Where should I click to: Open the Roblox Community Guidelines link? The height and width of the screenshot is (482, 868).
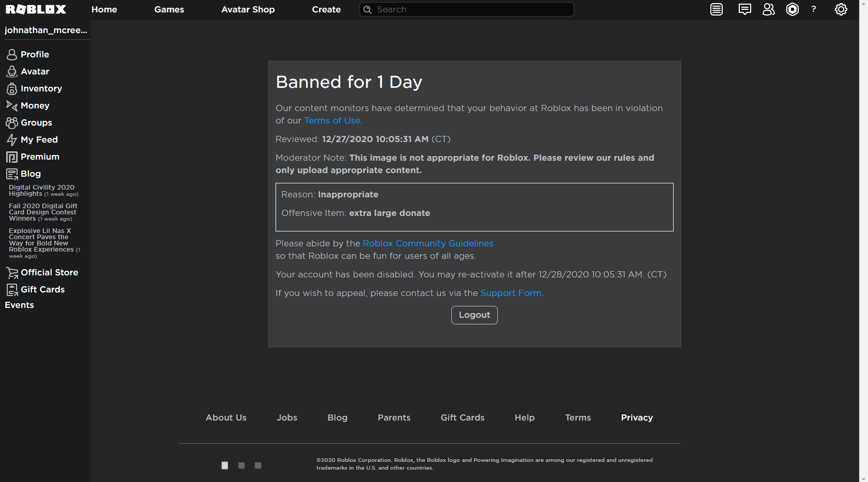(428, 243)
